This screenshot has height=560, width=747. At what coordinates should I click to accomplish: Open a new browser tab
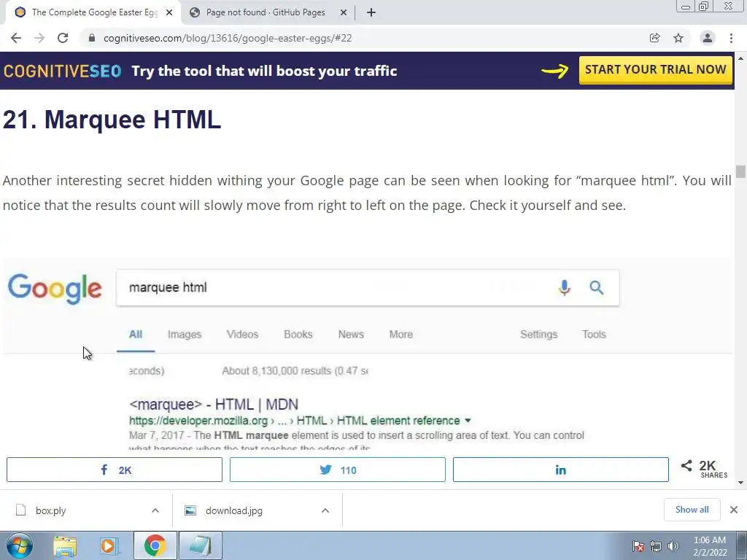(x=371, y=12)
